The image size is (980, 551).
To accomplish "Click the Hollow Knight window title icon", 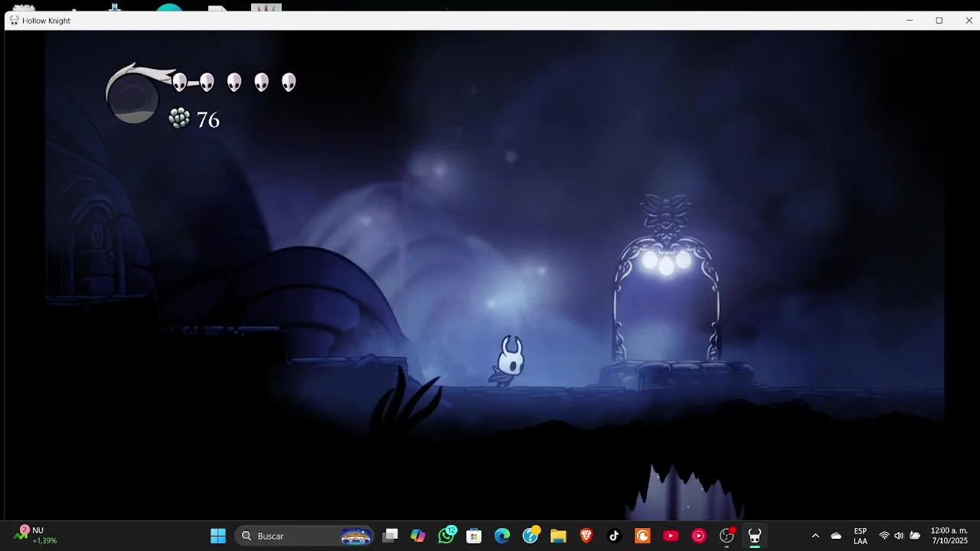I will [x=14, y=21].
